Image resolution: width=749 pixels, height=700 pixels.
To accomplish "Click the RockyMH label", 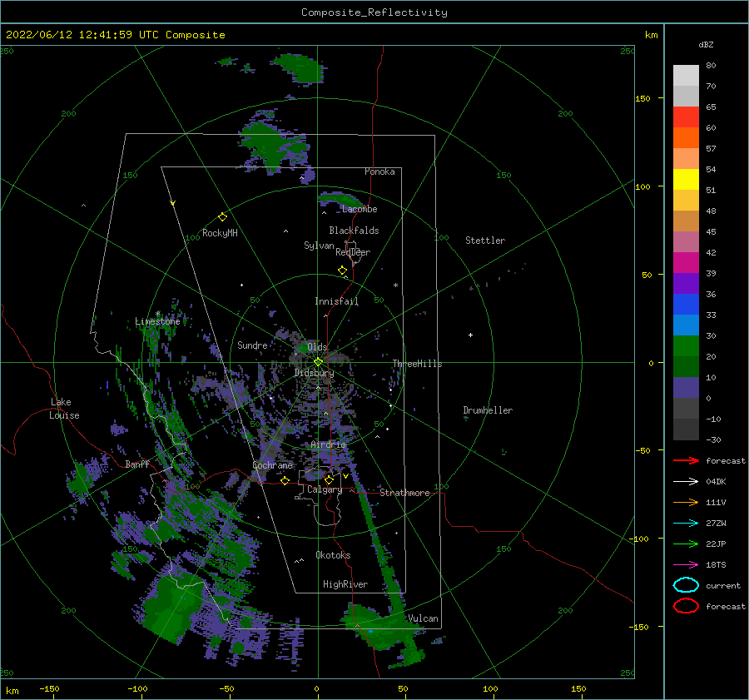I will tap(220, 233).
